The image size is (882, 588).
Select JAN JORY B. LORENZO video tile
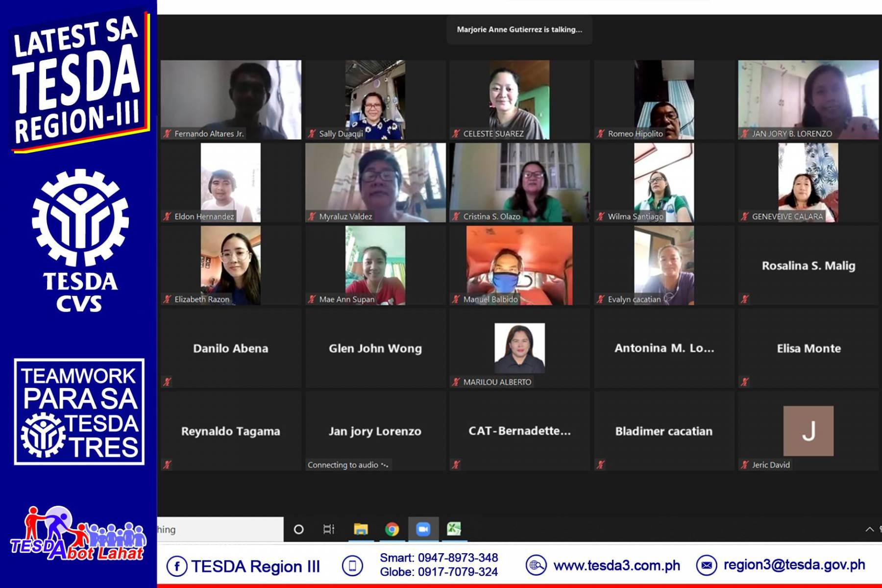[808, 100]
